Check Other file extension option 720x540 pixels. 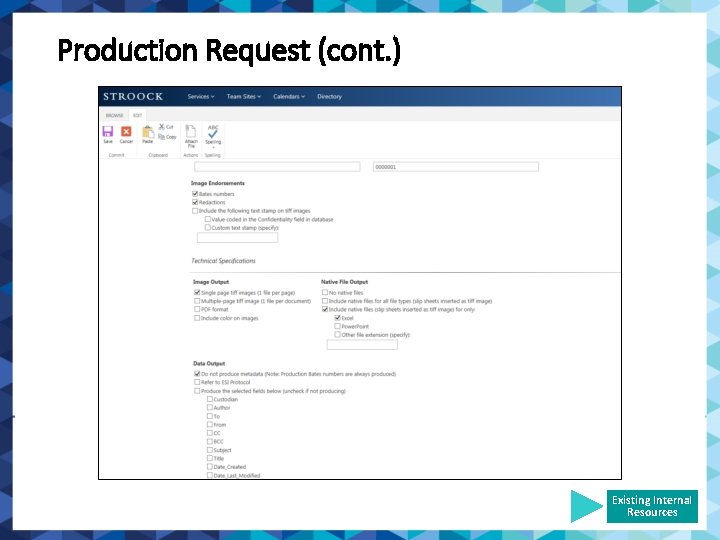pyautogui.click(x=338, y=334)
